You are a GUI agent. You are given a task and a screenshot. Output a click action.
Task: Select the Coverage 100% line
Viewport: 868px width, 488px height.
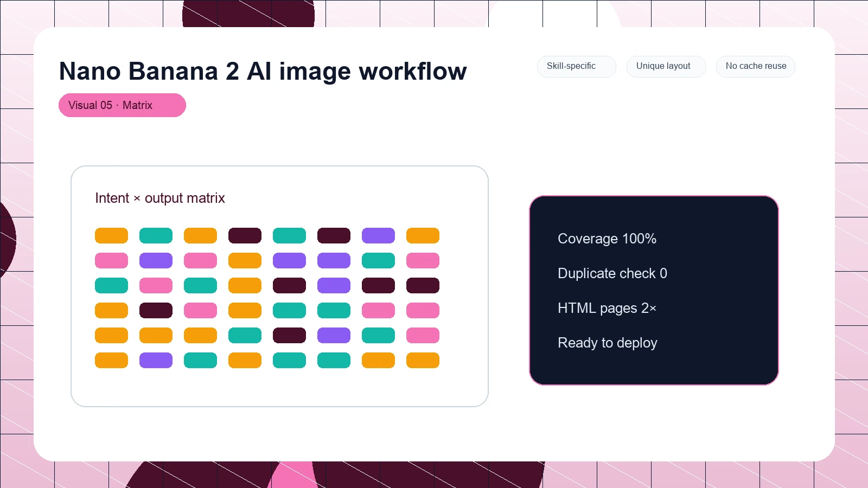(x=607, y=239)
